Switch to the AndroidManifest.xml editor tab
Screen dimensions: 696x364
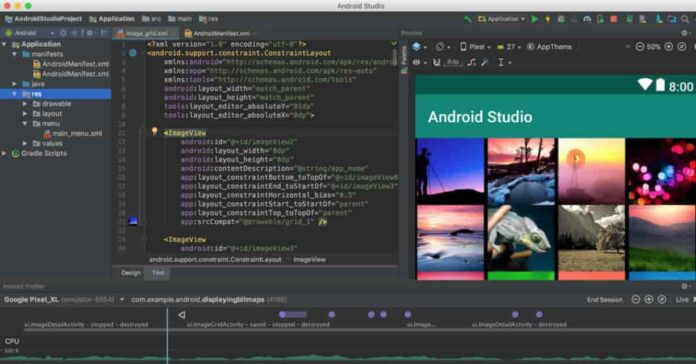click(221, 33)
